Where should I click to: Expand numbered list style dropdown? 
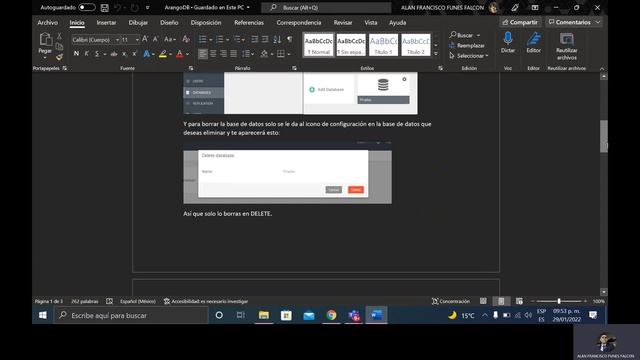pos(227,40)
